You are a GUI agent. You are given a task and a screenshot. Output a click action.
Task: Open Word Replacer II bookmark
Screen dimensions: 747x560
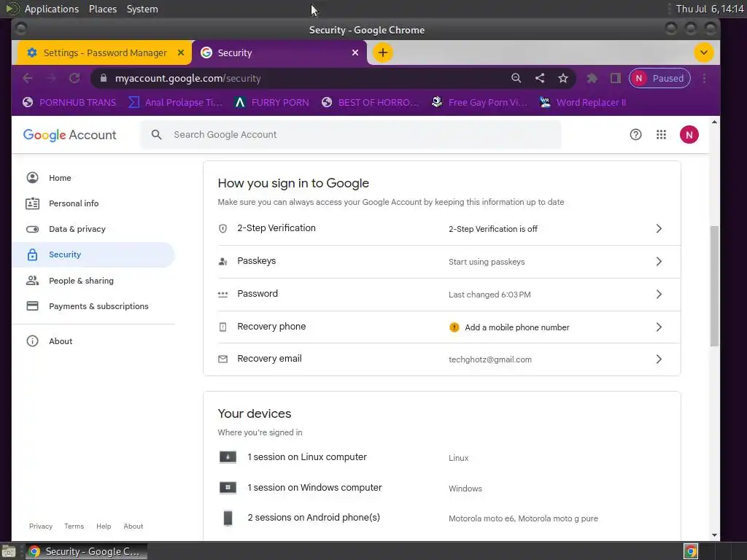click(583, 102)
